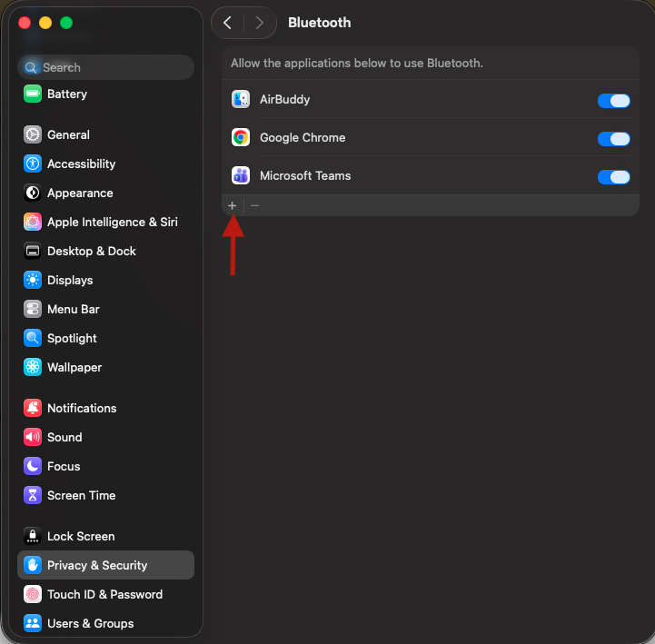Click the Users & Groups icon
The width and height of the screenshot is (655, 644).
(x=33, y=623)
